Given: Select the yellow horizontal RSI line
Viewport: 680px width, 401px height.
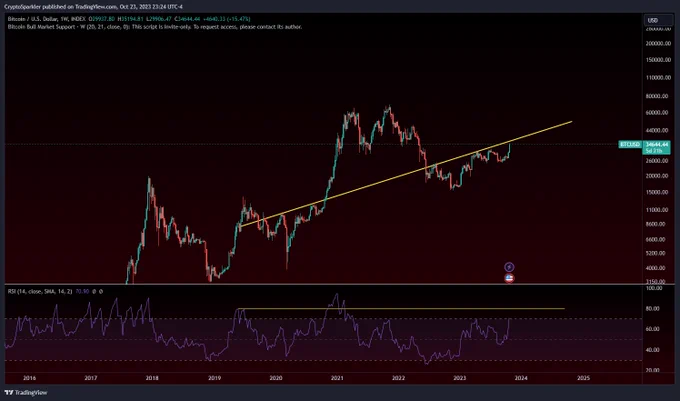Looking at the screenshot, I should (401, 309).
